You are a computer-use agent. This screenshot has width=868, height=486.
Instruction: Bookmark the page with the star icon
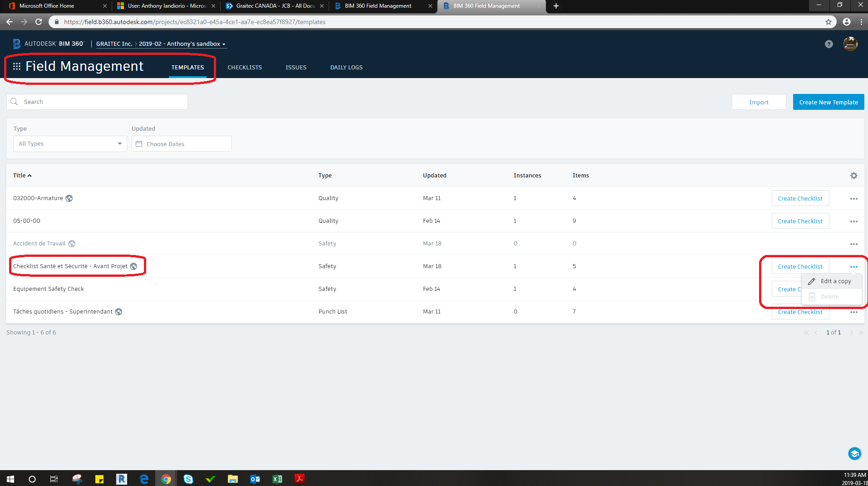828,21
